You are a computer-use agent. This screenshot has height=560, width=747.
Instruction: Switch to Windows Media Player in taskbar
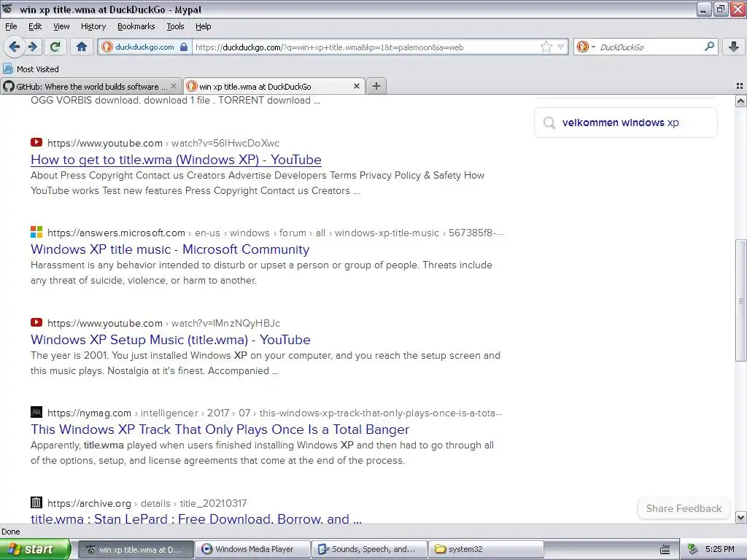[x=254, y=549]
